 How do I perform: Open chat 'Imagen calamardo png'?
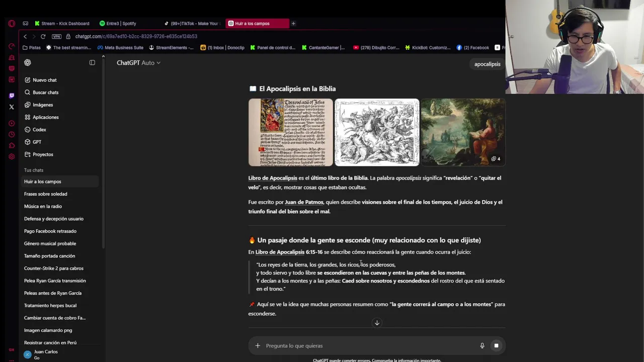click(60, 330)
